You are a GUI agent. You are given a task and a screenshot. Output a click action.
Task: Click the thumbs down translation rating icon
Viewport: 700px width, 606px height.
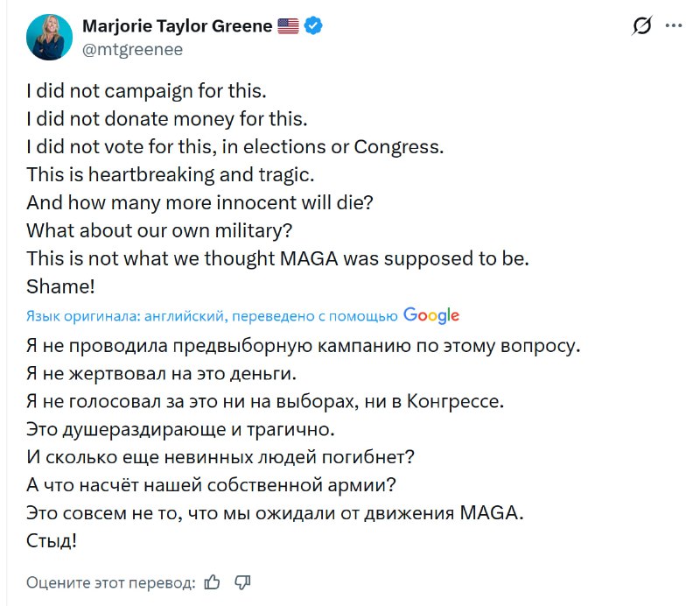(243, 581)
